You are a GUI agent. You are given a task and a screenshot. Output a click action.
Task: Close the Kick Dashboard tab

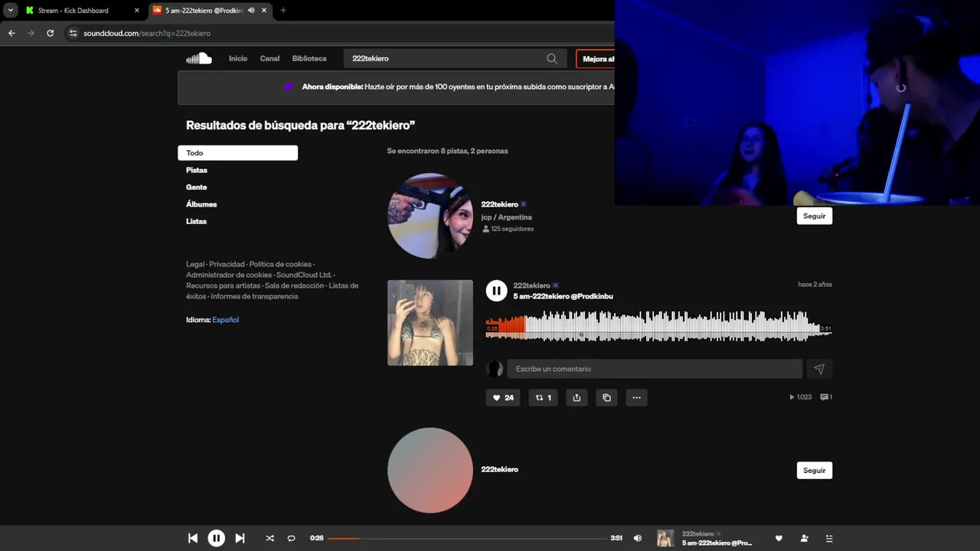pyautogui.click(x=137, y=10)
